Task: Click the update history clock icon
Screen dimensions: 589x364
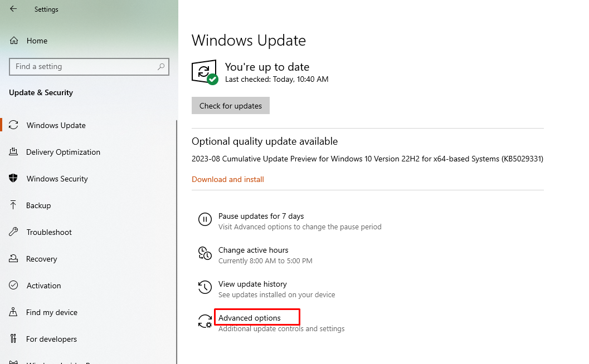Action: pos(205,287)
